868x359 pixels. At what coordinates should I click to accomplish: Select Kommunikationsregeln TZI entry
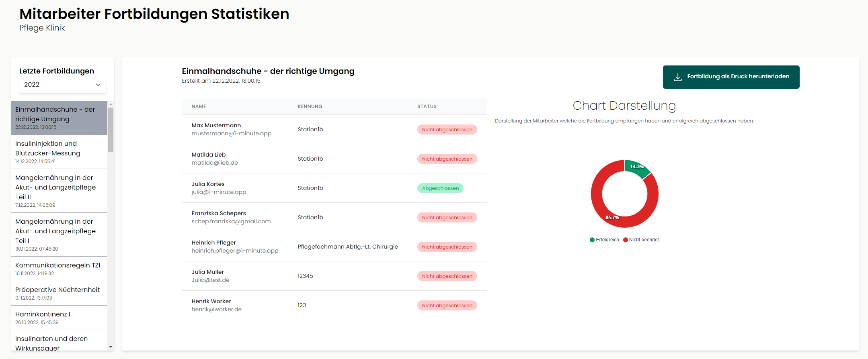coord(59,269)
